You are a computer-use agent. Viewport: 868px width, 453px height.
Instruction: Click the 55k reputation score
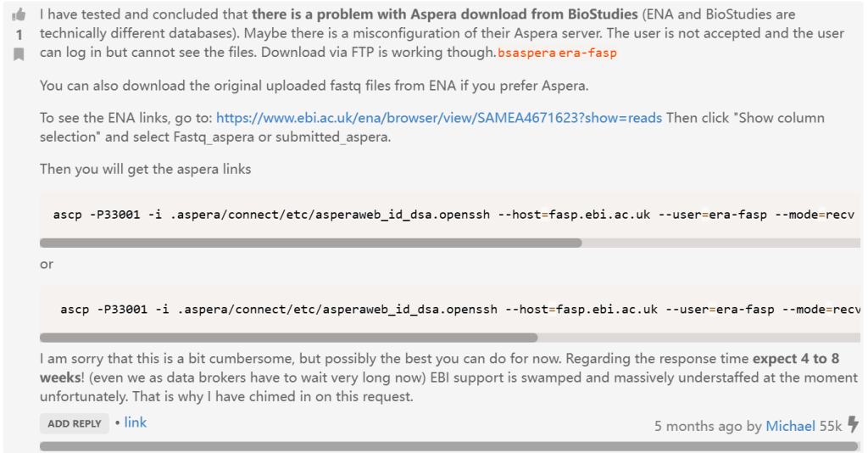(x=831, y=426)
